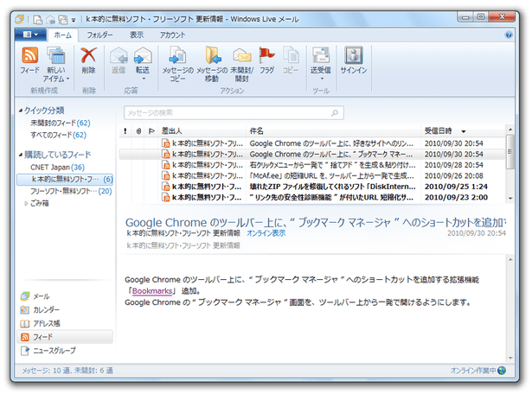Switch to Feeds (フィード) view in sidebar
This screenshot has width=532, height=394.
click(x=65, y=337)
